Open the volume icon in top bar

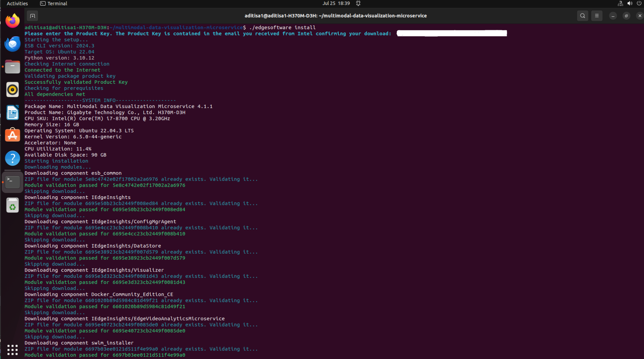click(630, 3)
